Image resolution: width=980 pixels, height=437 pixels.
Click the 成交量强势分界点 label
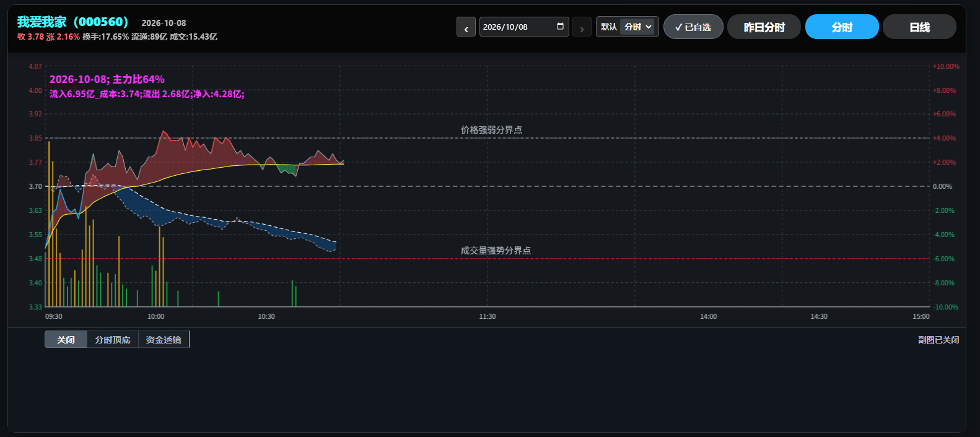[496, 251]
